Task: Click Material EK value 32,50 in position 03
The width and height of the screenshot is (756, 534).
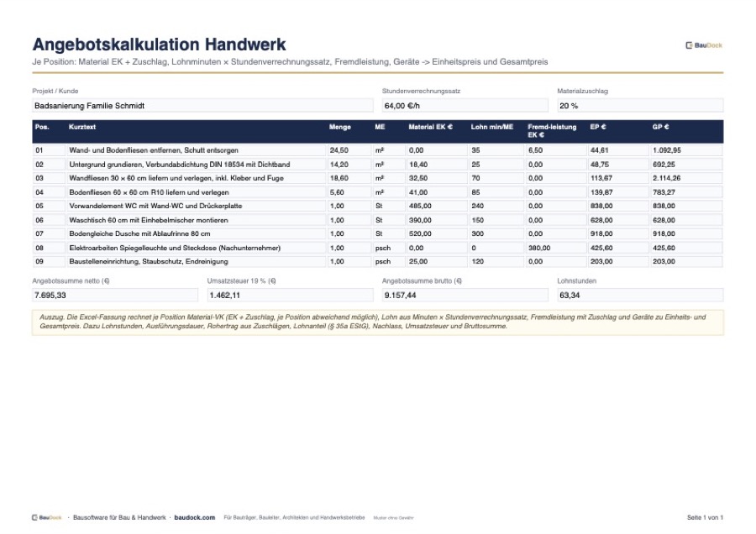Action: click(x=437, y=178)
